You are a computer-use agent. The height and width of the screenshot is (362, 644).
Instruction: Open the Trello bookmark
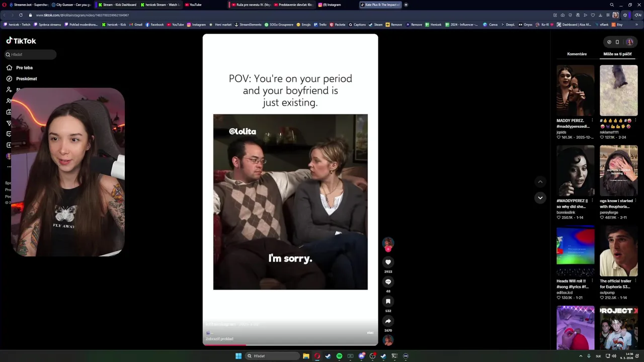coord(320,25)
